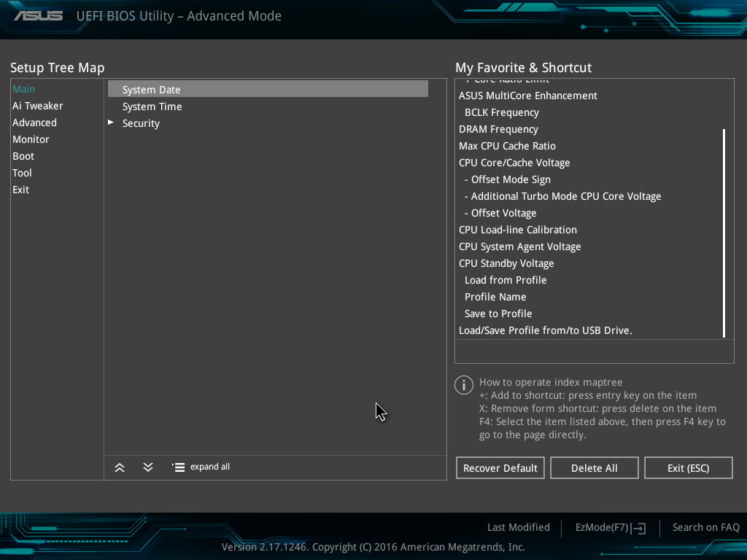The width and height of the screenshot is (747, 560).
Task: Click the UEFI BIOS Utility title text
Action: (x=179, y=16)
